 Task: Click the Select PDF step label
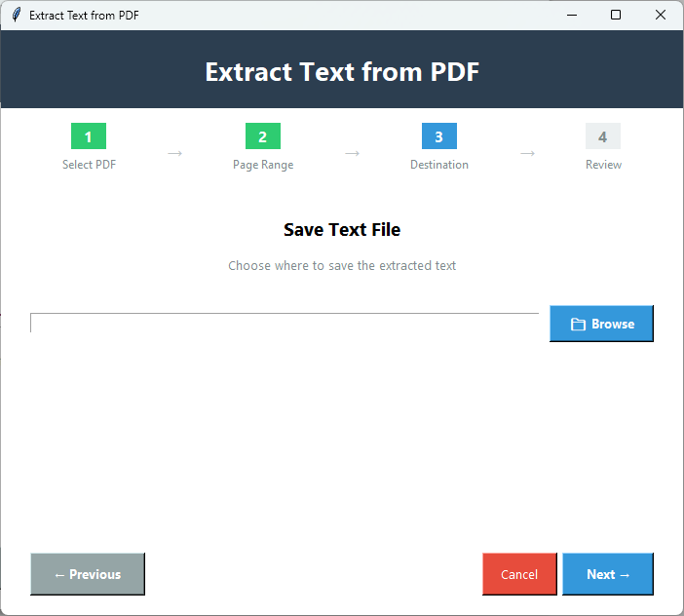[89, 165]
